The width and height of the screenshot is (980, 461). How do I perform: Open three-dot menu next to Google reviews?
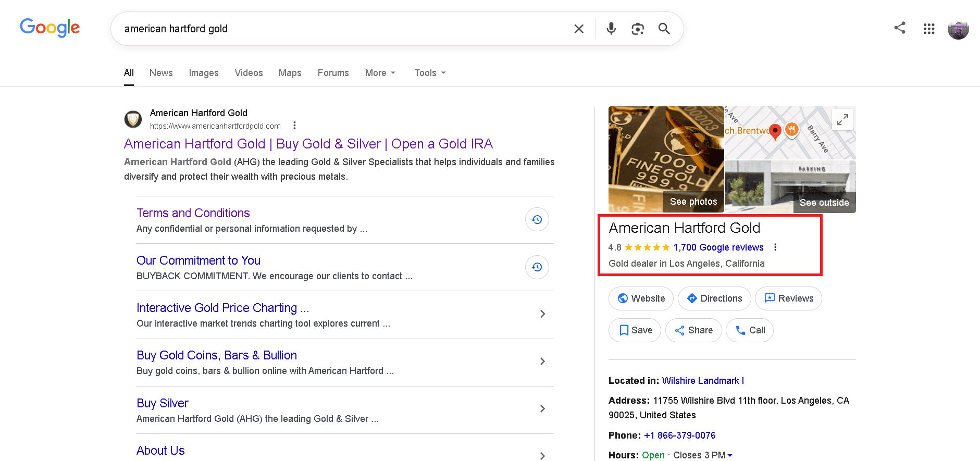(775, 247)
